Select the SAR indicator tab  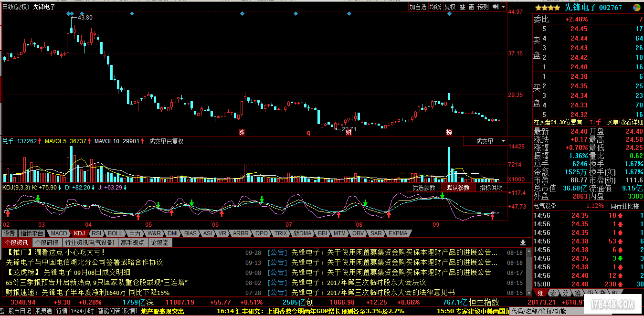(376, 233)
